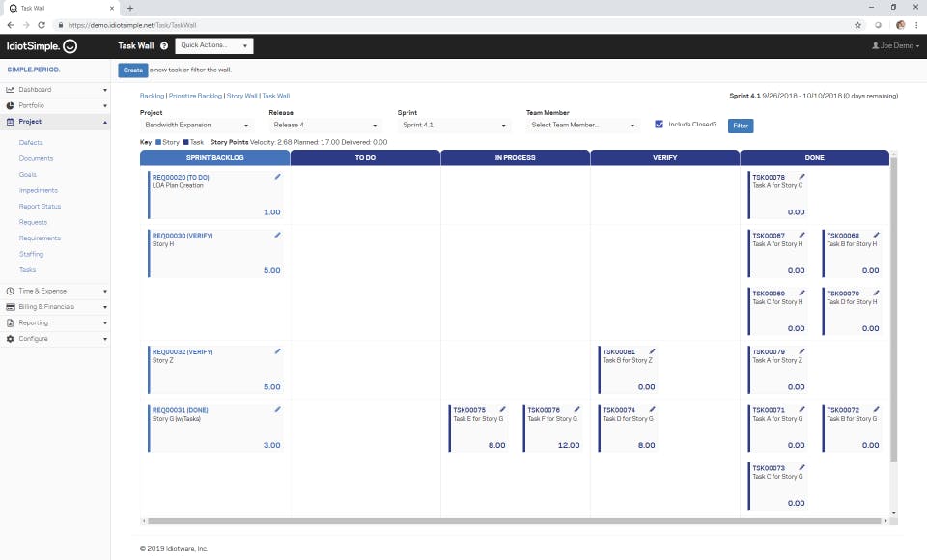Expand Billing & Financials section
Screen dimensions: 927x560
tap(56, 307)
